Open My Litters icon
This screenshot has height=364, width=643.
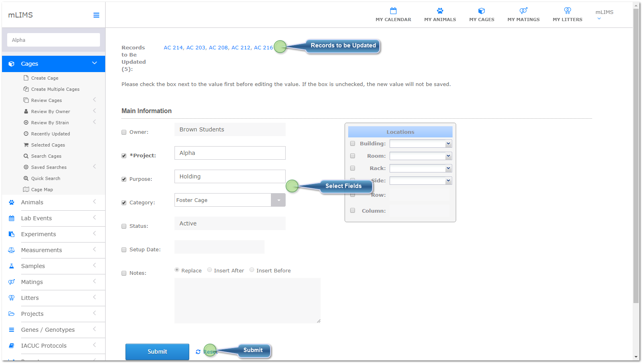click(x=567, y=11)
